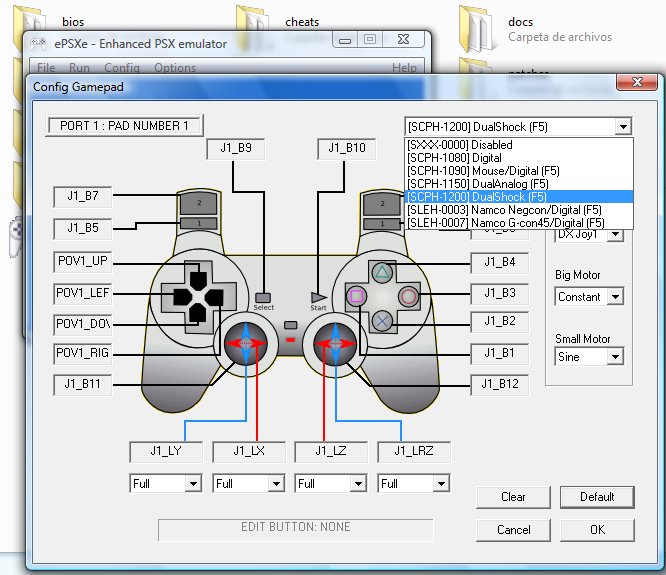Open the controller type dropdown arrow
The image size is (666, 575).
click(x=623, y=127)
